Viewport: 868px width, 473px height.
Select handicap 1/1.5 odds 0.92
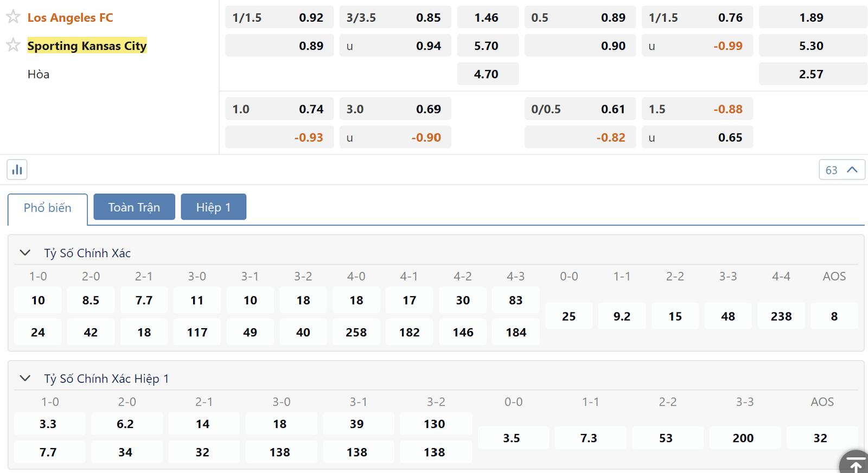279,17
